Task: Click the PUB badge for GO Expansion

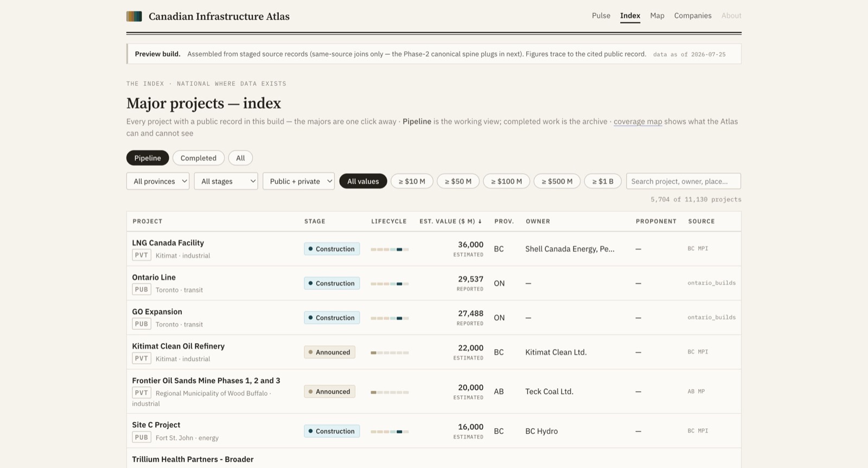Action: click(x=142, y=324)
